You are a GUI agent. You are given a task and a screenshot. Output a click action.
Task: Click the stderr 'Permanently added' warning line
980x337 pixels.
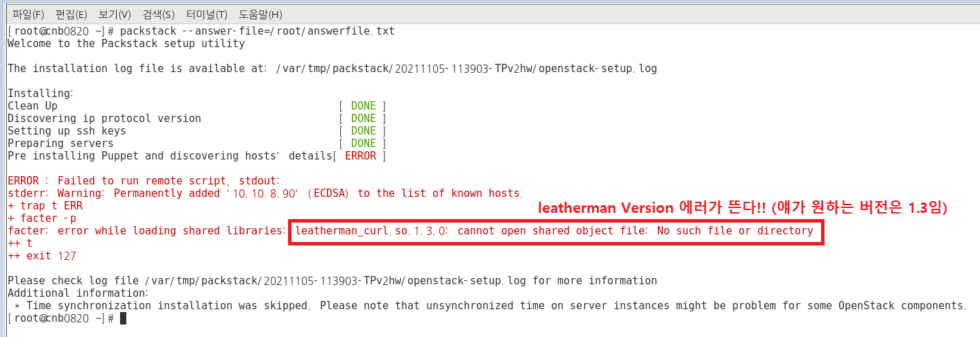click(265, 193)
